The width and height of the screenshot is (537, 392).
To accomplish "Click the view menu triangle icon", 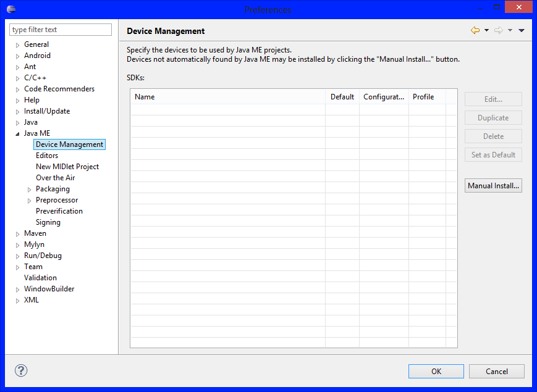I will click(521, 30).
